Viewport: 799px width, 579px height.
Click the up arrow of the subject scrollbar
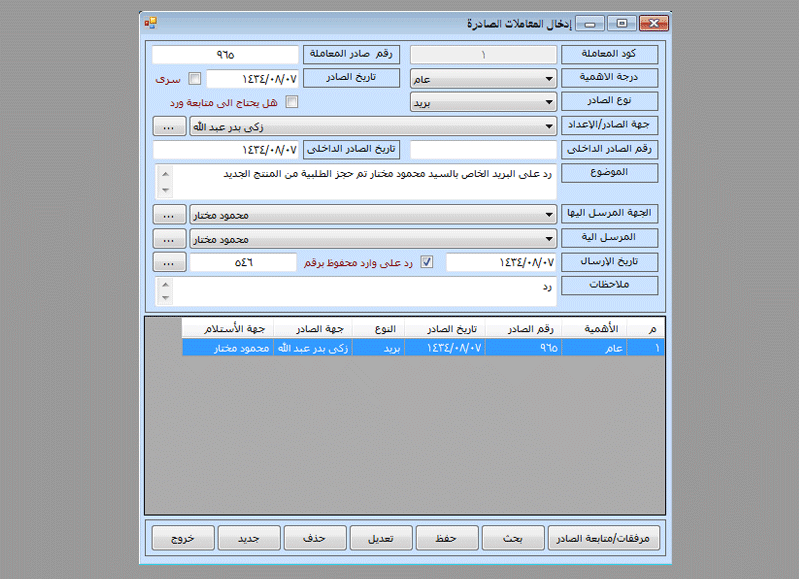[x=165, y=174]
